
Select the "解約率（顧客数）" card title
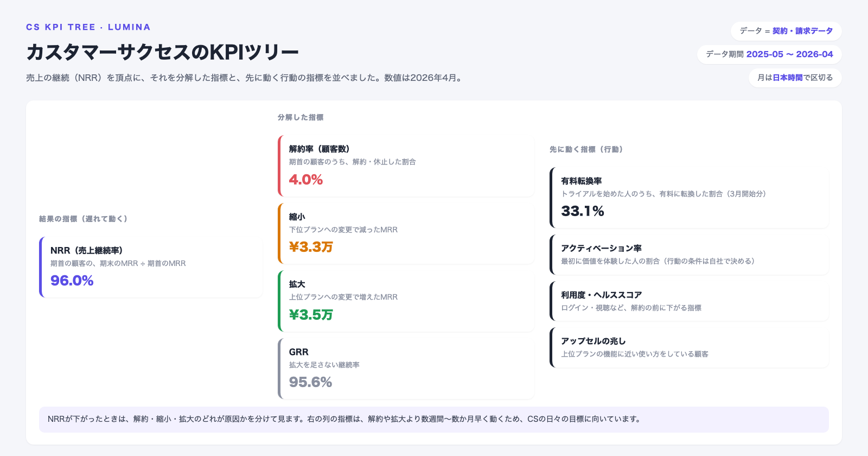[x=320, y=149]
